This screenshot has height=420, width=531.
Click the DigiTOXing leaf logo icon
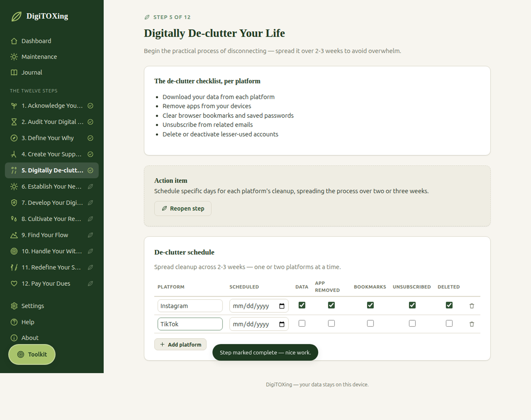click(x=16, y=16)
